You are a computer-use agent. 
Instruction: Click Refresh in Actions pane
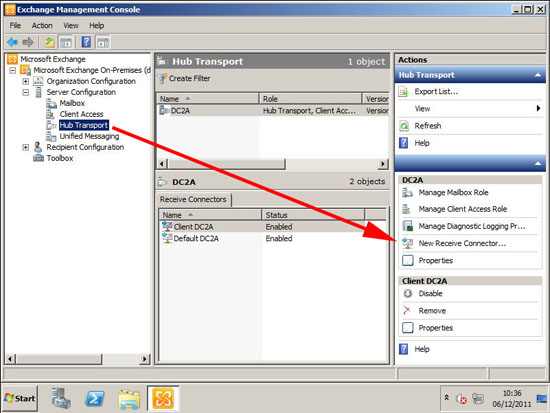(428, 126)
